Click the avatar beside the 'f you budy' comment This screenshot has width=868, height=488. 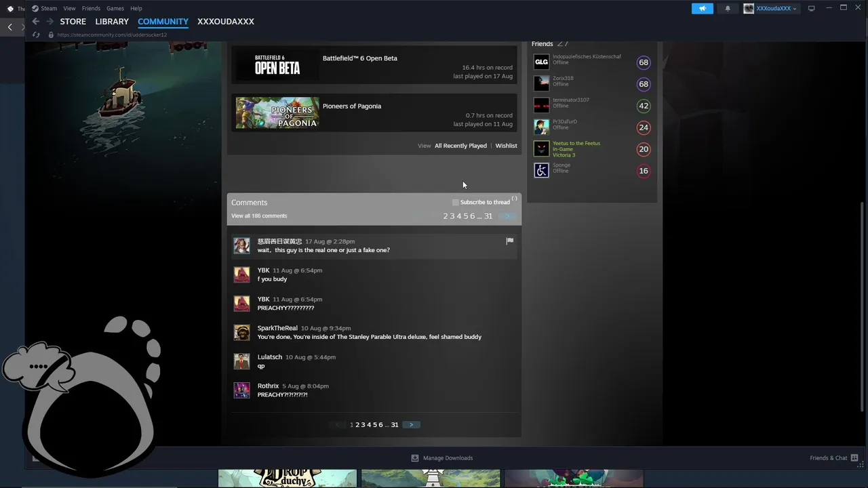point(242,274)
